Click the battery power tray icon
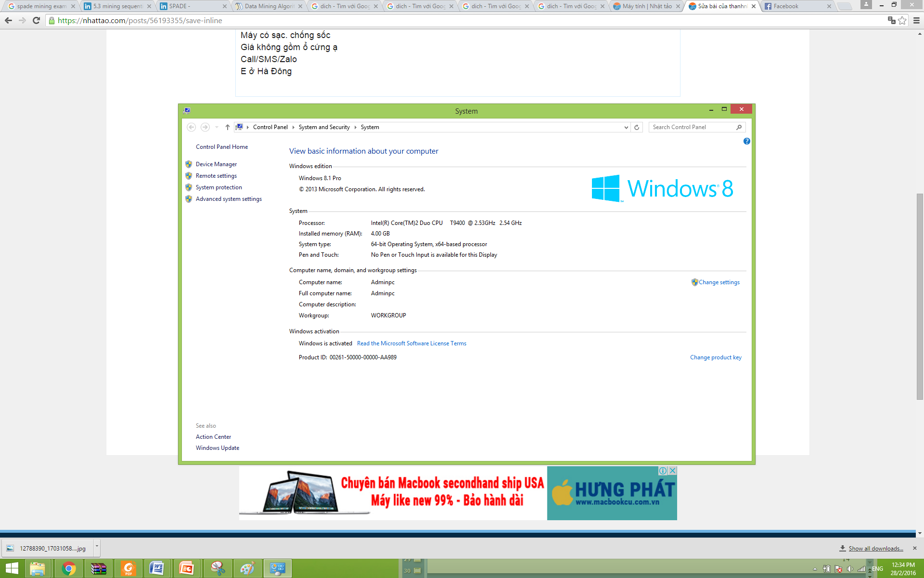The width and height of the screenshot is (924, 578). 827,569
